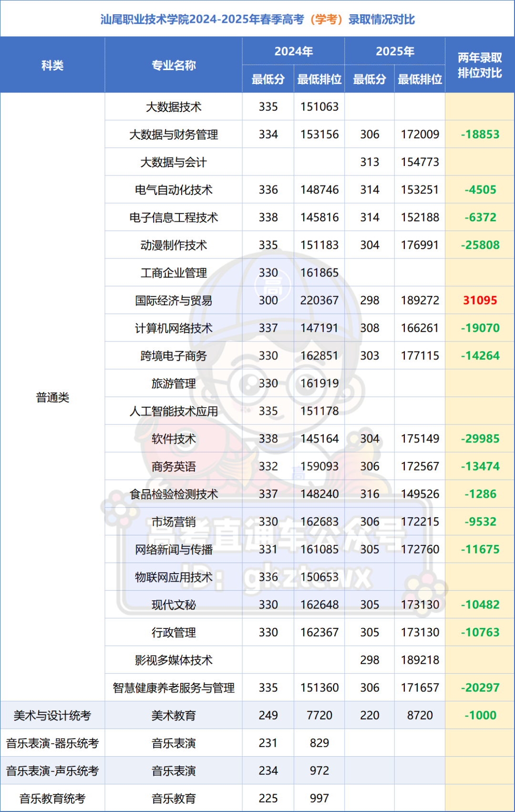The image size is (515, 812).
Task: Click the -10763 comparison value
Action: point(480,632)
